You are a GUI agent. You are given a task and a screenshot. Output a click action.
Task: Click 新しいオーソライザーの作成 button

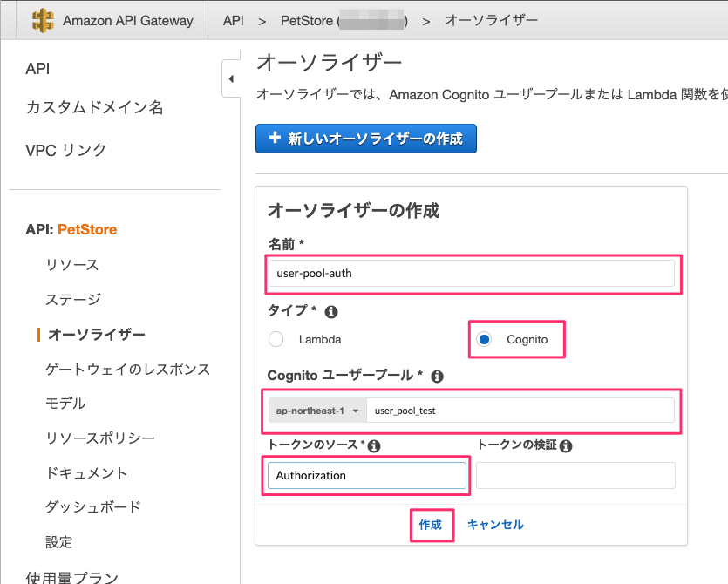tap(366, 139)
